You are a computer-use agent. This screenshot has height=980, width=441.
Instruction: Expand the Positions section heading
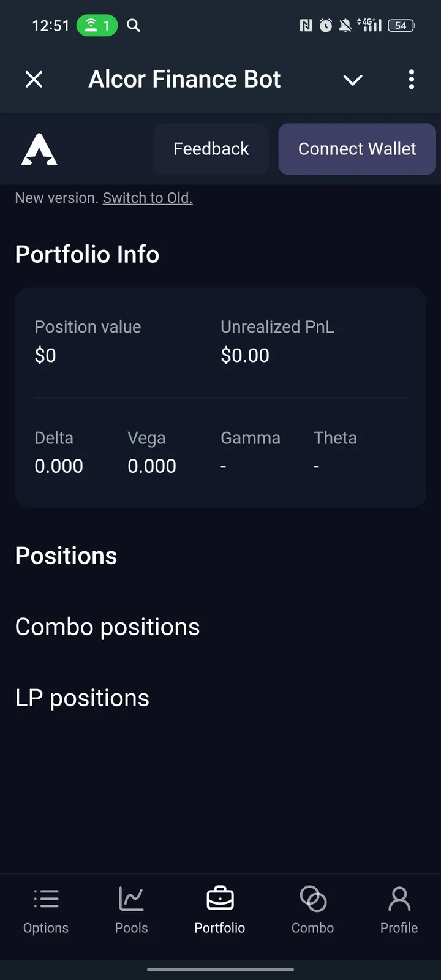(x=66, y=556)
